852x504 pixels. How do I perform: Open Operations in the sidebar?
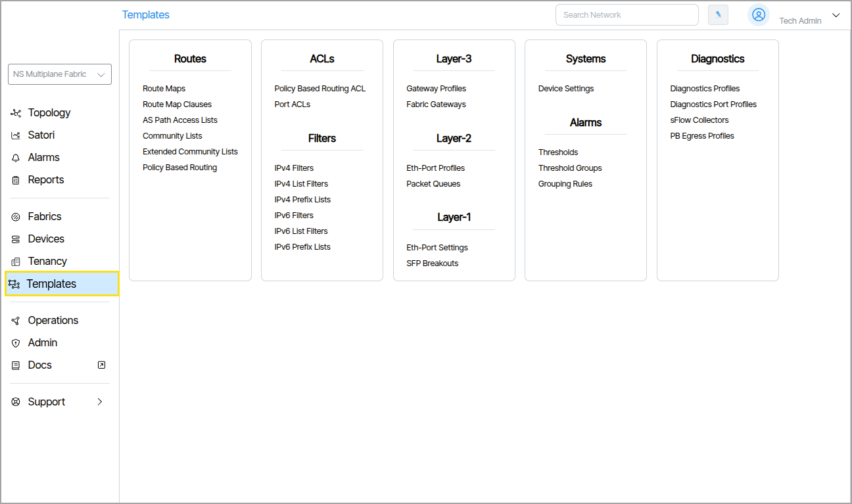point(53,321)
